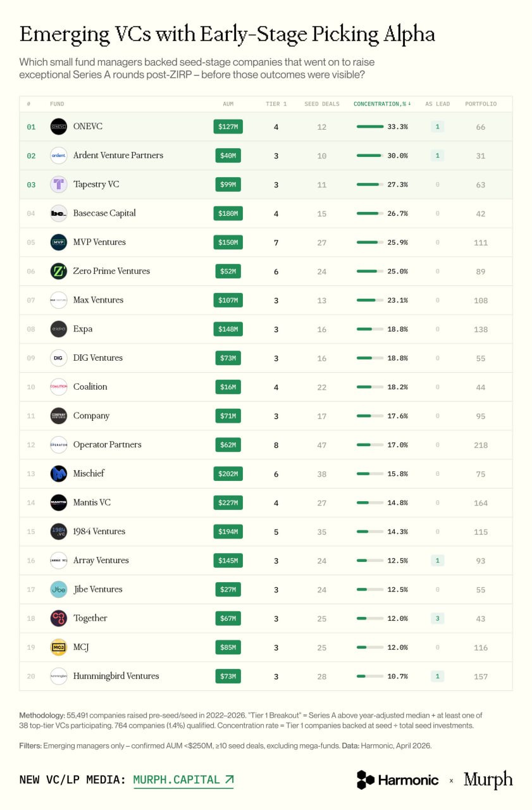Click the Jibe Ventures teal logo
The width and height of the screenshot is (532, 810).
tap(58, 589)
